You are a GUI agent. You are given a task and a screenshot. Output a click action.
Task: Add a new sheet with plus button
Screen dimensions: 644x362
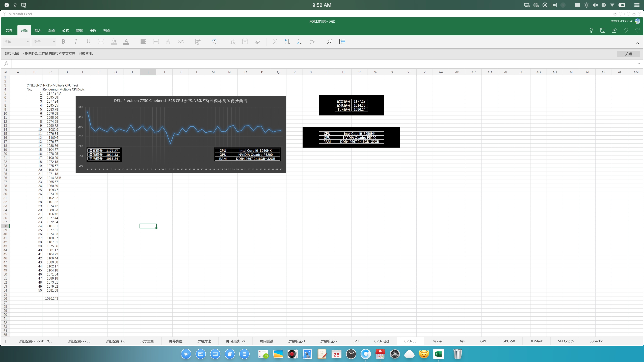[x=6, y=341]
